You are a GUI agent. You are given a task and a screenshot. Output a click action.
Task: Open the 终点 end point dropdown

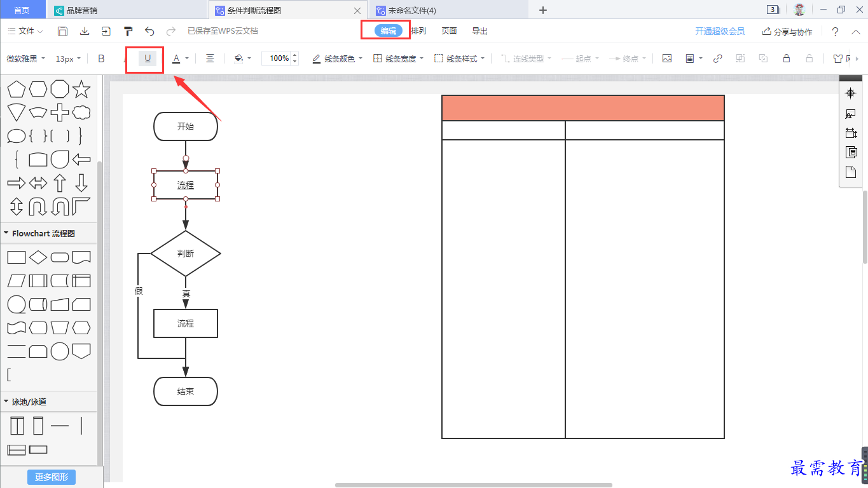[x=627, y=58]
